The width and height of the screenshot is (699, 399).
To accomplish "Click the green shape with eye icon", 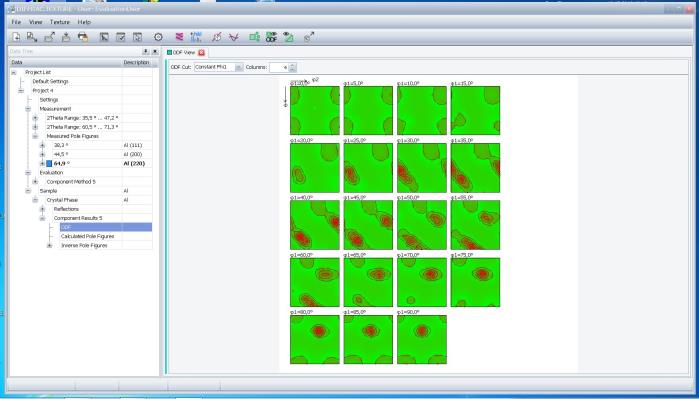I will 288,37.
